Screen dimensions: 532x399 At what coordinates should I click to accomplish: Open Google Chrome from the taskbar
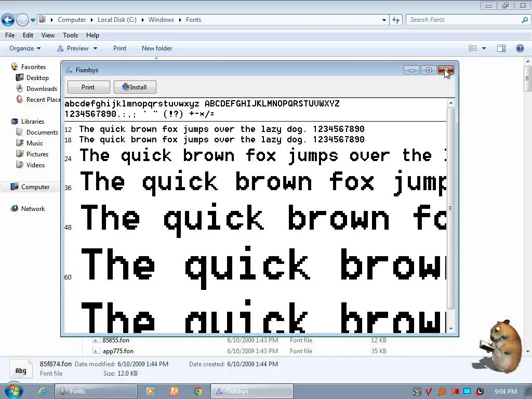[x=198, y=391]
